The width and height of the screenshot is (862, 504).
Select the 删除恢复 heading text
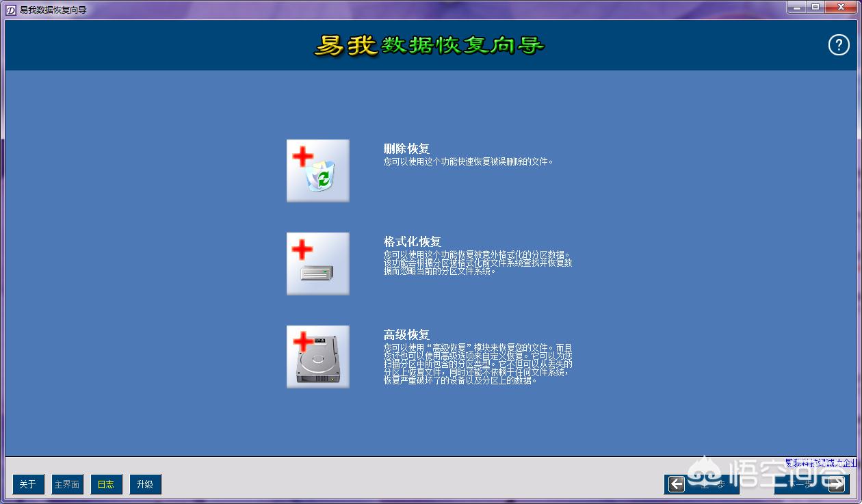tap(407, 148)
